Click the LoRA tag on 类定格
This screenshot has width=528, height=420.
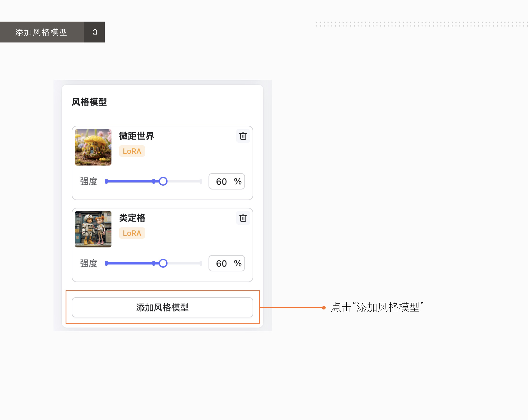click(132, 233)
